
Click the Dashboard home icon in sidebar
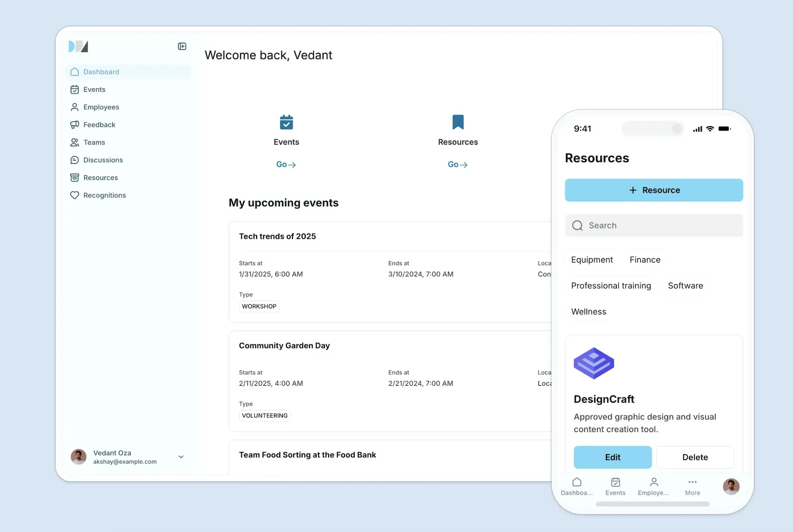75,72
